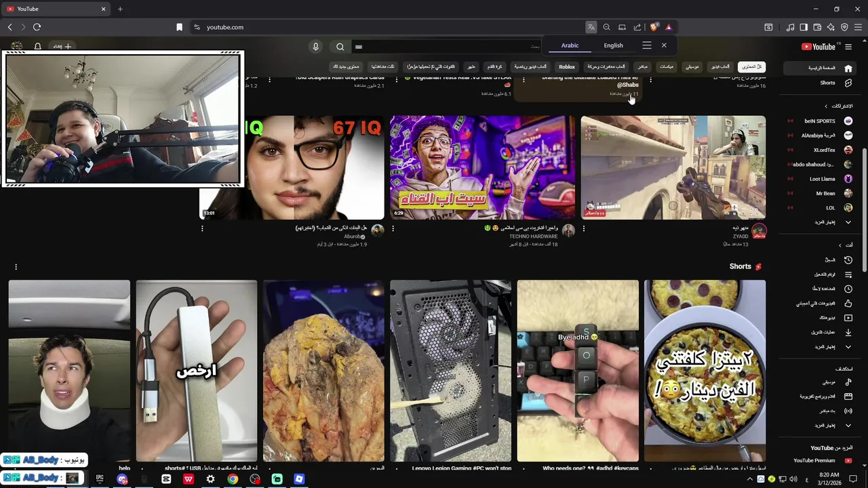Select Arabic tab in translate popup
The width and height of the screenshot is (868, 488).
click(x=570, y=45)
